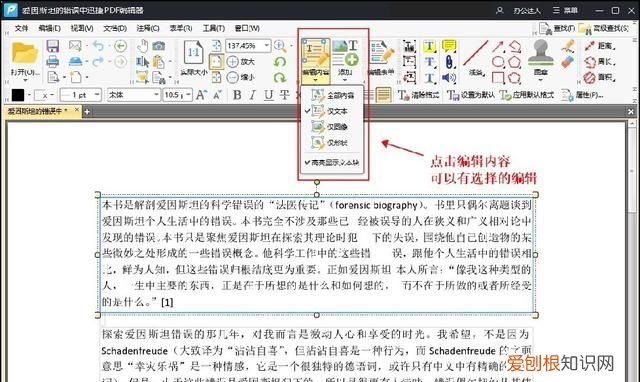
Task: Click the Edit Form (编辑表单) icon
Action: pyautogui.click(x=382, y=53)
